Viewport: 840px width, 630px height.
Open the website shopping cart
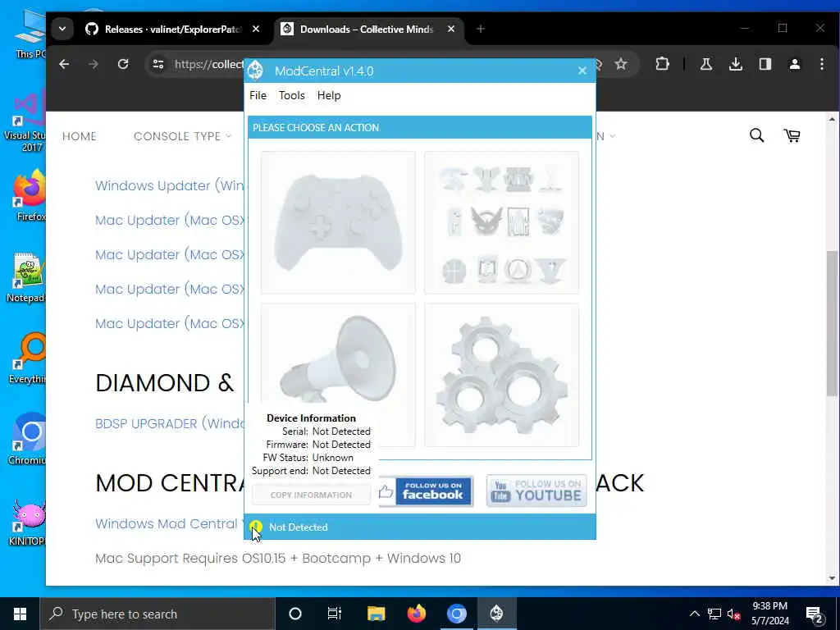pos(792,135)
